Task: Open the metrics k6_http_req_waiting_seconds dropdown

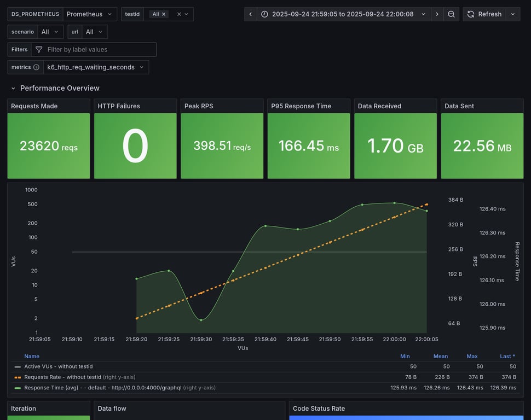Action: click(x=96, y=67)
